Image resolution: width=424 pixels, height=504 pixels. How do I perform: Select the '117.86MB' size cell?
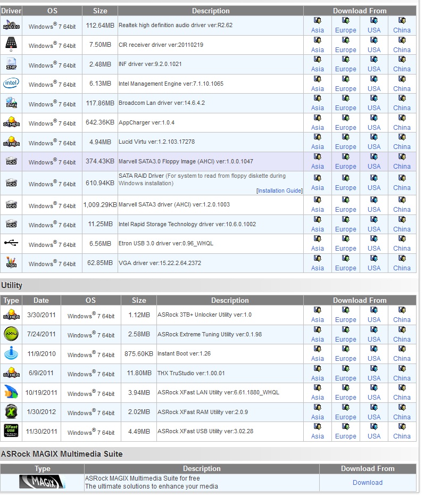point(100,103)
